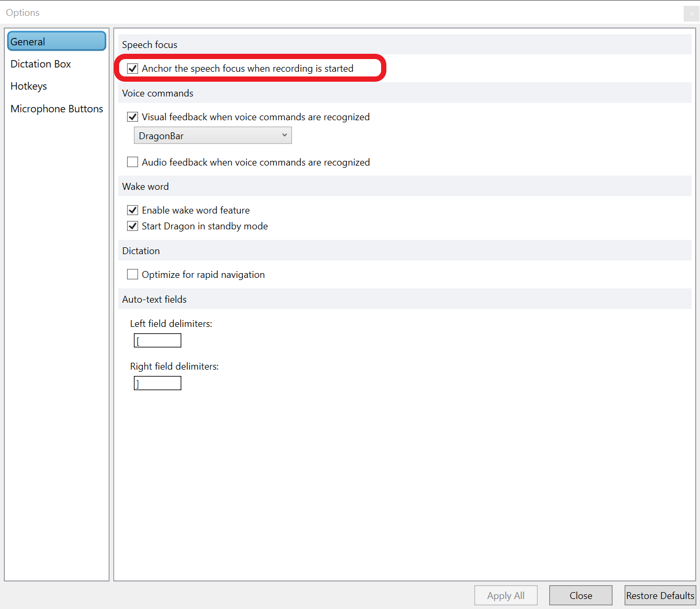Image resolution: width=700 pixels, height=609 pixels.
Task: Disable visual feedback for voice commands
Action: point(133,117)
